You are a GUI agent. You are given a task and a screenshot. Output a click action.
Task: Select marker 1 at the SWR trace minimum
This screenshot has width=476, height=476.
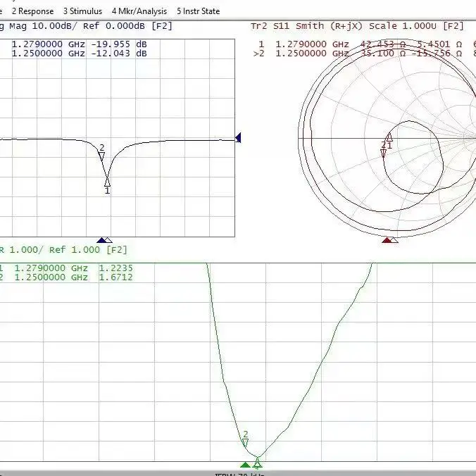click(258, 463)
